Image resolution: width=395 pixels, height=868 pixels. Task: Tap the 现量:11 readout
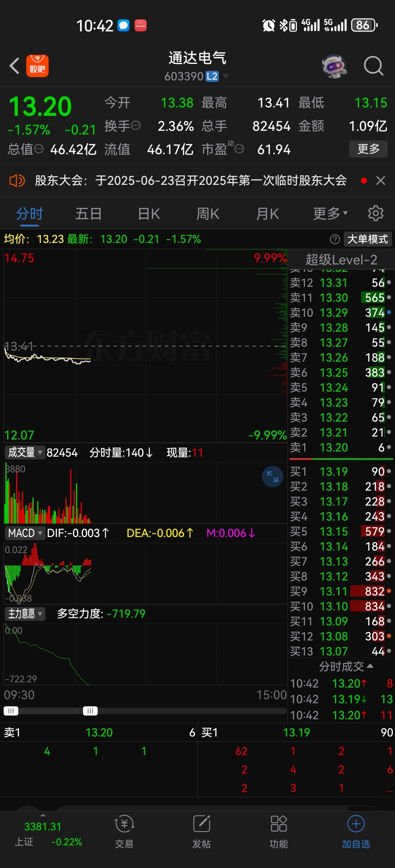click(185, 453)
